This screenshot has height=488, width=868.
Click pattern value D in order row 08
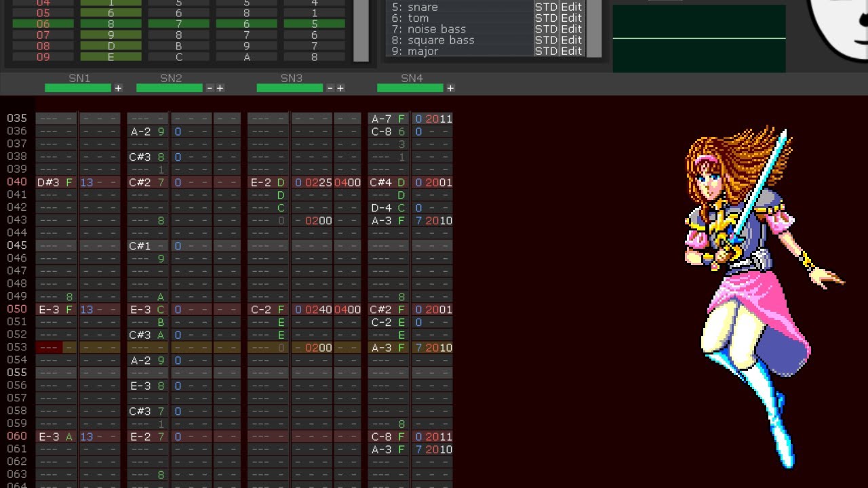pyautogui.click(x=111, y=46)
